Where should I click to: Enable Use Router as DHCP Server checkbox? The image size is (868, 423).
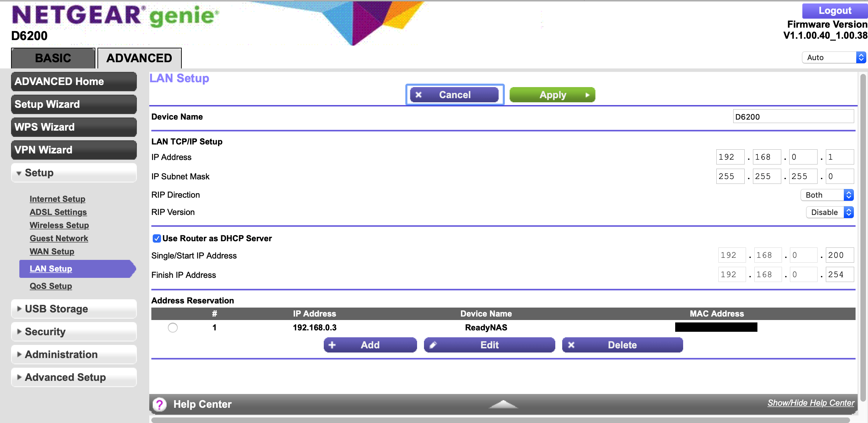157,238
